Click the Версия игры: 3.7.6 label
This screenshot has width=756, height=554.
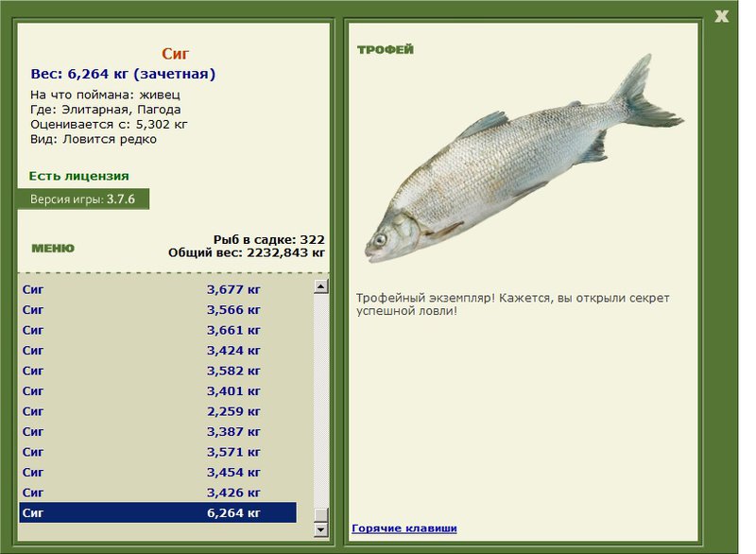(x=83, y=199)
